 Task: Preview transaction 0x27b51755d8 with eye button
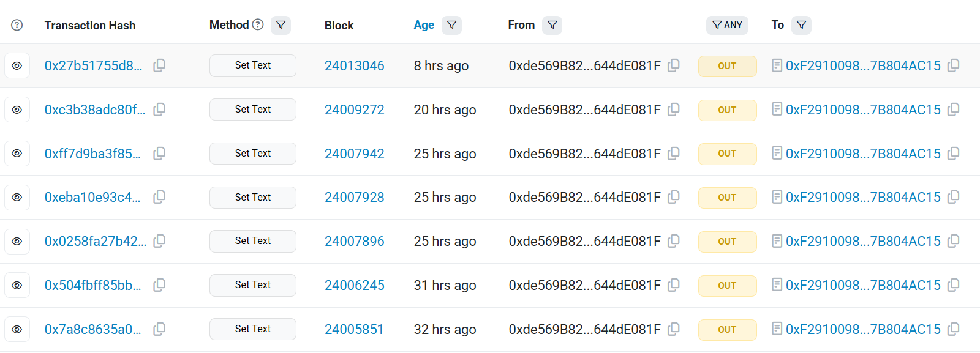pos(17,65)
